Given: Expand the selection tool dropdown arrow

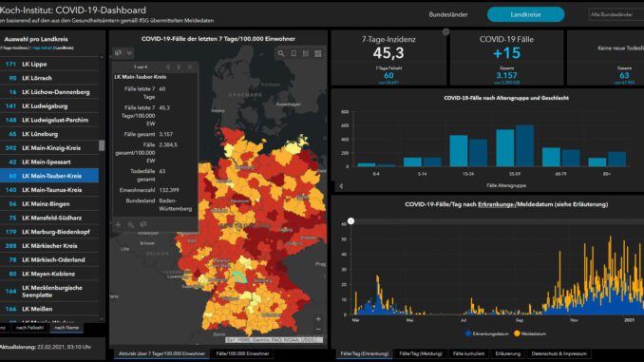Looking at the screenshot, I should point(129,53).
